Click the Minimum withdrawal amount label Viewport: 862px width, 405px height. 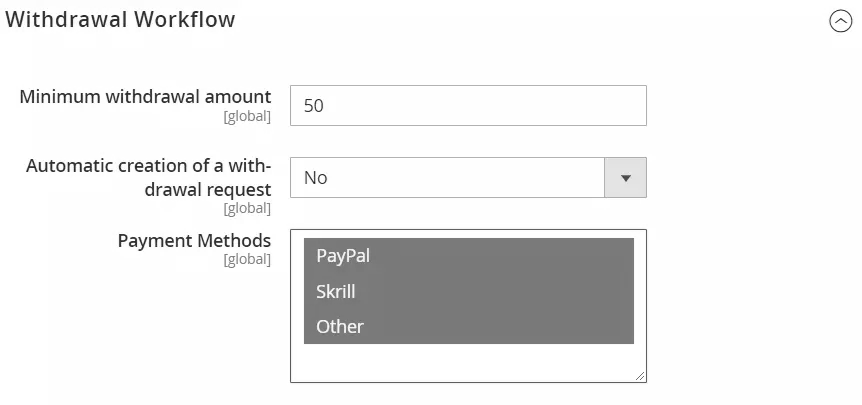(x=145, y=97)
